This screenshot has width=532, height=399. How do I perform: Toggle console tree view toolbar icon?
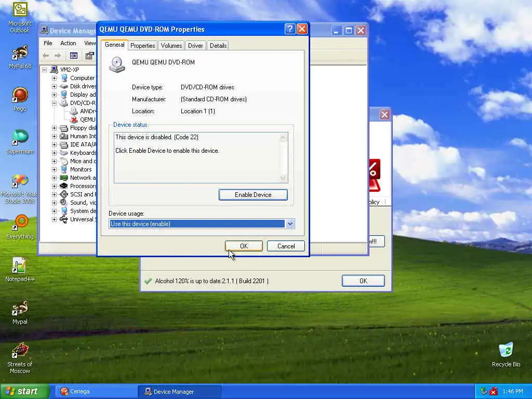[x=74, y=56]
